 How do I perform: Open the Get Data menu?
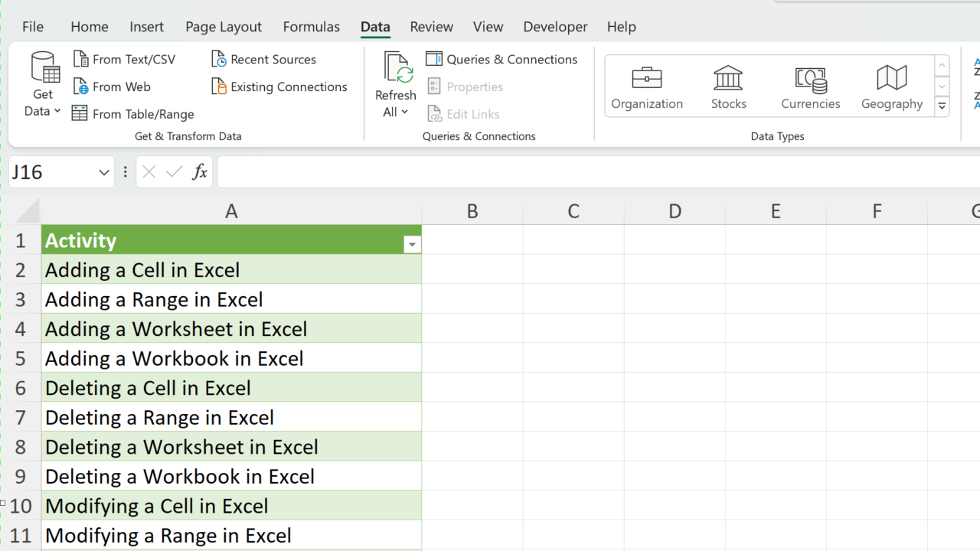(43, 84)
